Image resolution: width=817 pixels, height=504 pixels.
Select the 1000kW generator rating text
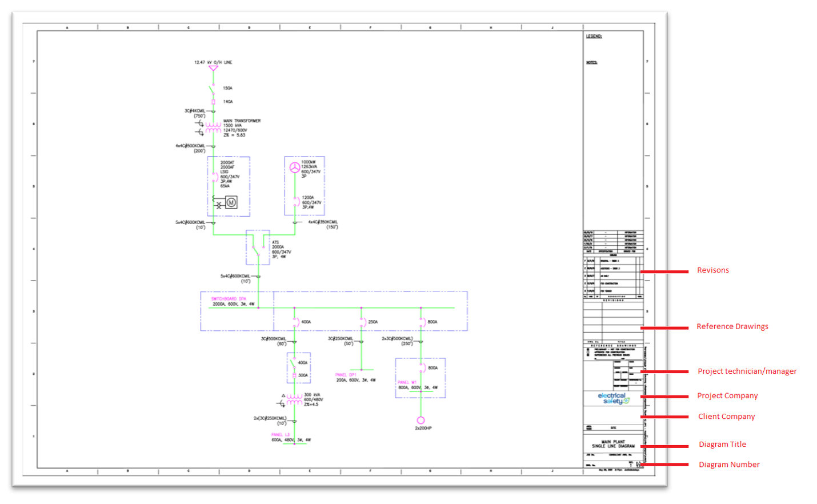309,162
